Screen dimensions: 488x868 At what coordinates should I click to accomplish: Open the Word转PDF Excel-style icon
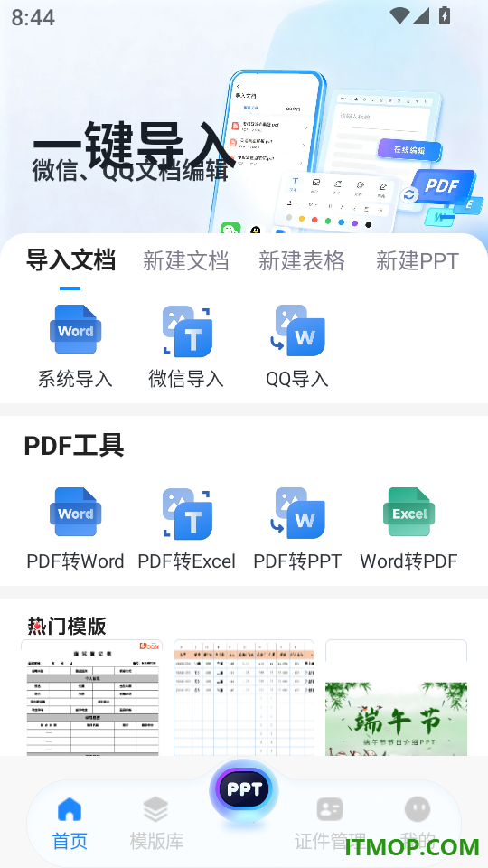(x=408, y=512)
